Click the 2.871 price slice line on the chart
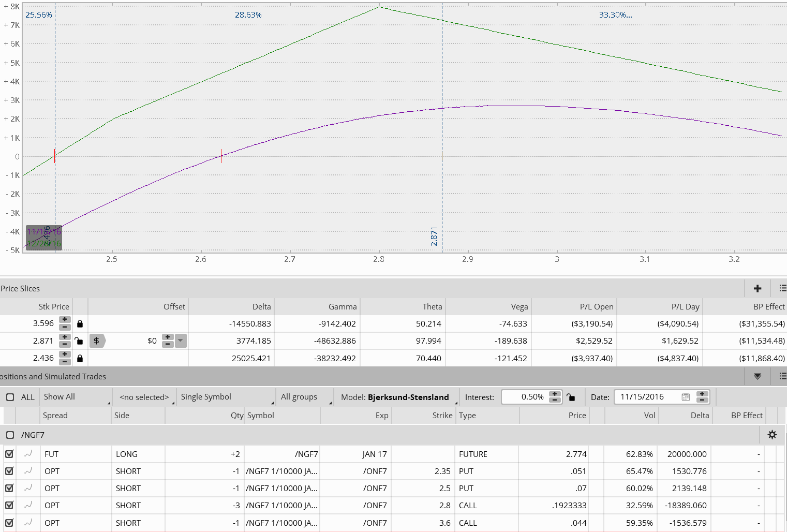Viewport: 787px width, 532px height. pyautogui.click(x=442, y=129)
